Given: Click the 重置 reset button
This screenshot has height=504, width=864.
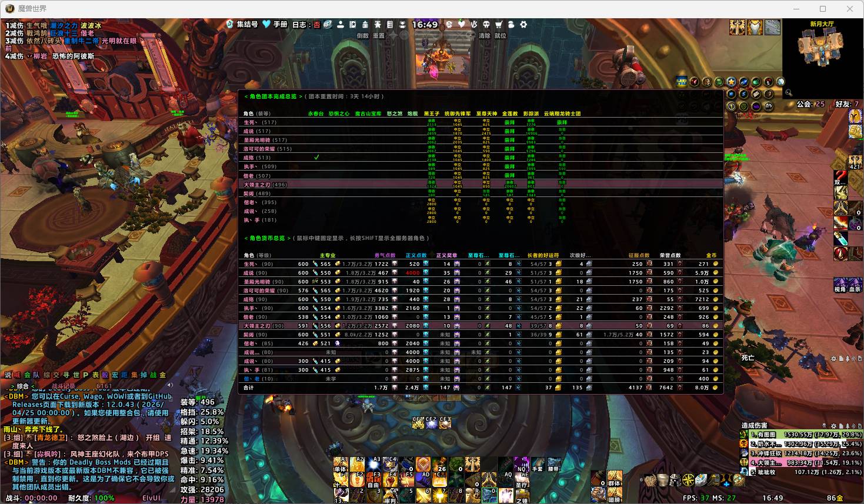Looking at the screenshot, I should tap(379, 35).
